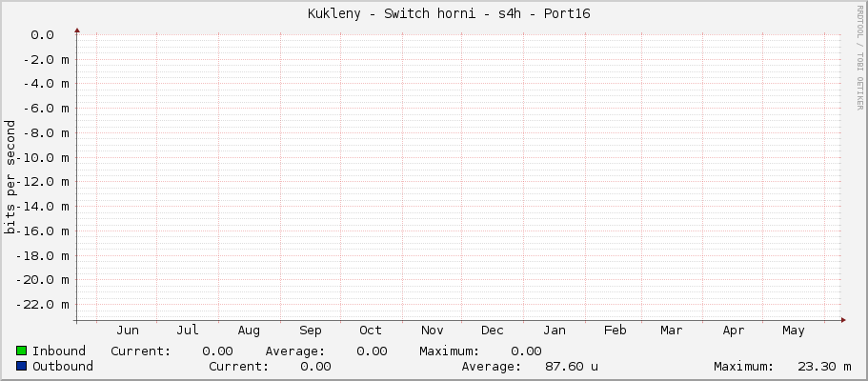Click the 'Aug' month label
The width and height of the screenshot is (868, 381).
249,331
